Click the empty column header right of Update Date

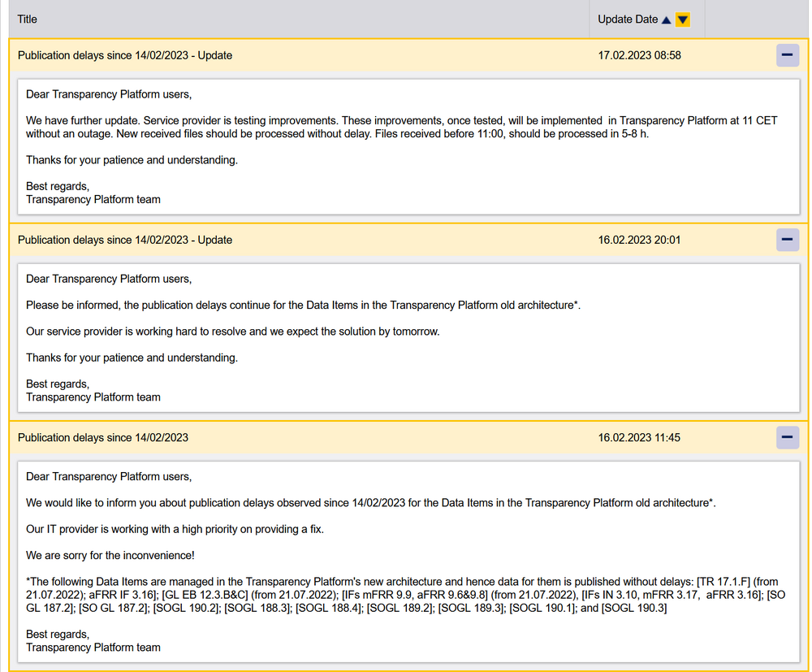coord(755,19)
